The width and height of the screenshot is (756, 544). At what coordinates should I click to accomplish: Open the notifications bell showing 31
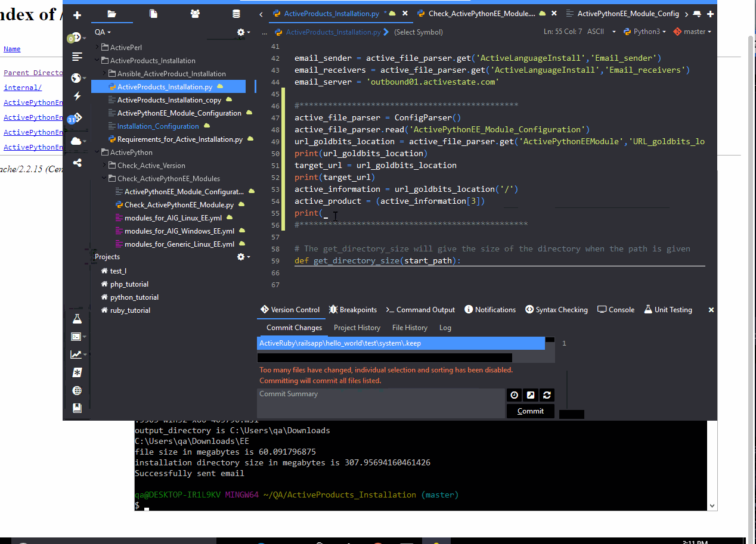click(x=76, y=119)
